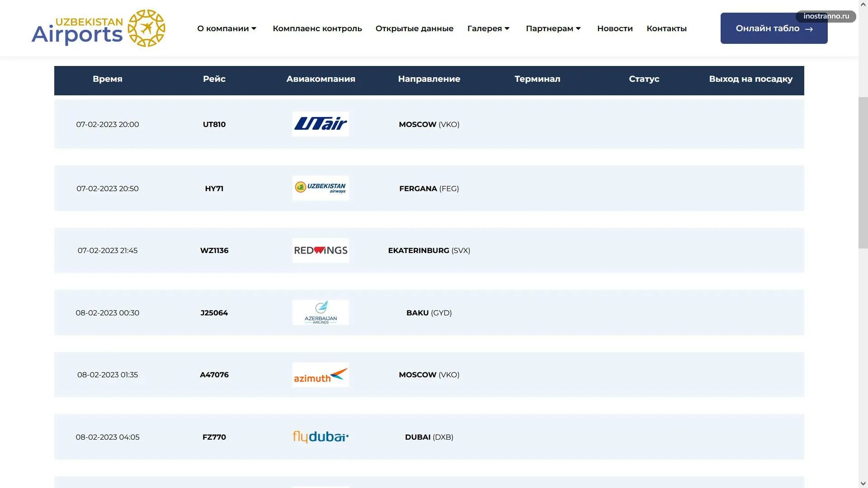This screenshot has height=488, width=868.
Task: Click the Рейс column header
Action: 214,79
